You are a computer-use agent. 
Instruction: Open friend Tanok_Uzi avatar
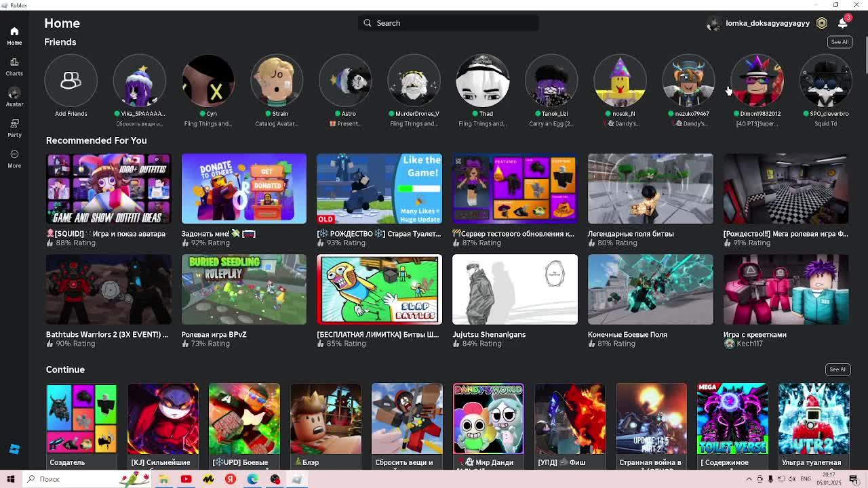pos(551,81)
